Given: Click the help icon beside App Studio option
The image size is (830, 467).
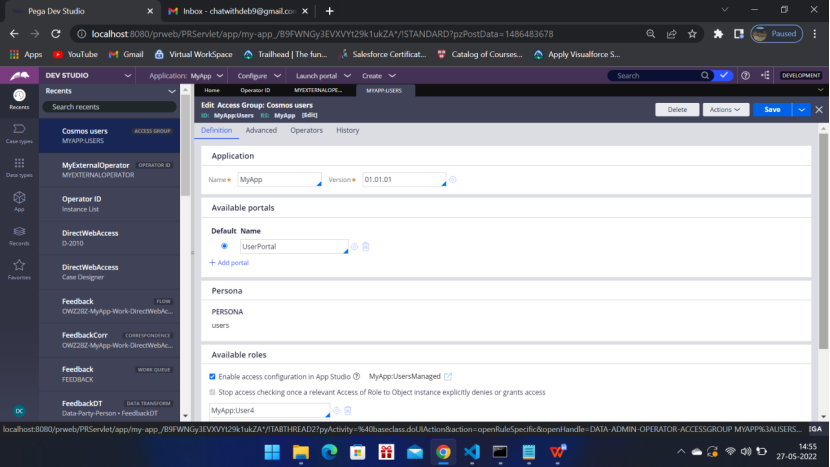Looking at the screenshot, I should tap(357, 376).
